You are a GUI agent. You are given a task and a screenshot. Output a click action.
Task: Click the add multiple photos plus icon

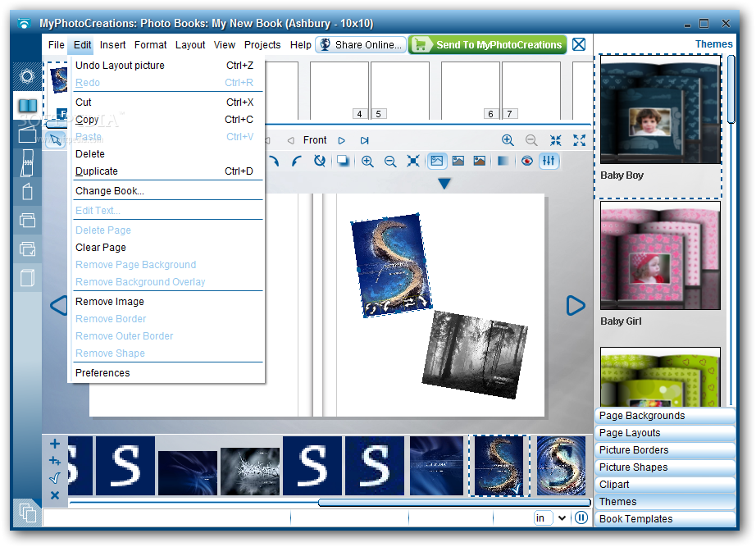[x=55, y=461]
